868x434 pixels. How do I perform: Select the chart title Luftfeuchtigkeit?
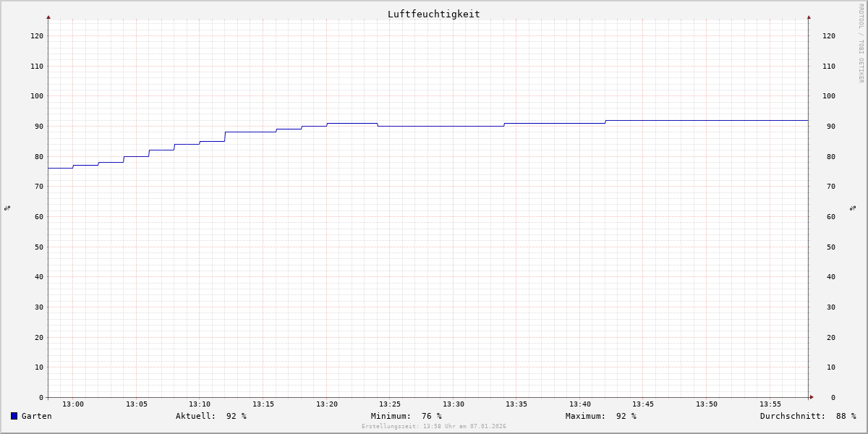(x=433, y=14)
